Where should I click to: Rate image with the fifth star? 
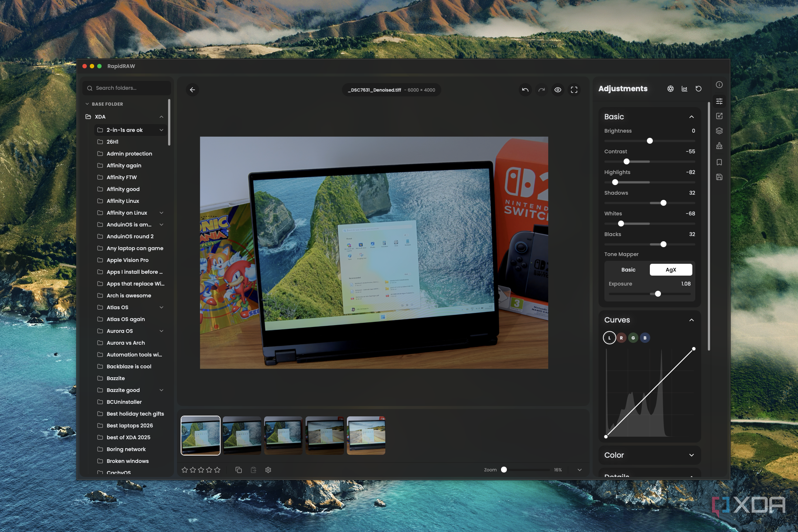point(217,470)
